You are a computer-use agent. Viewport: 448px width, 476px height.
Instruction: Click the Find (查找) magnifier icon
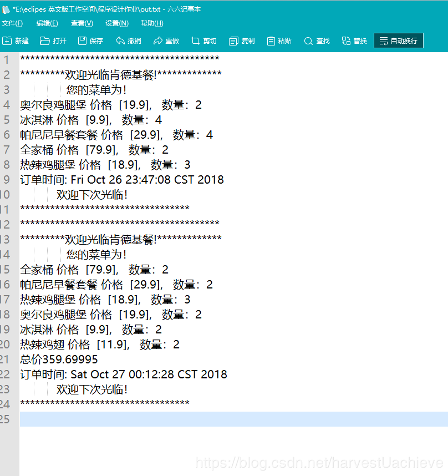pos(308,41)
